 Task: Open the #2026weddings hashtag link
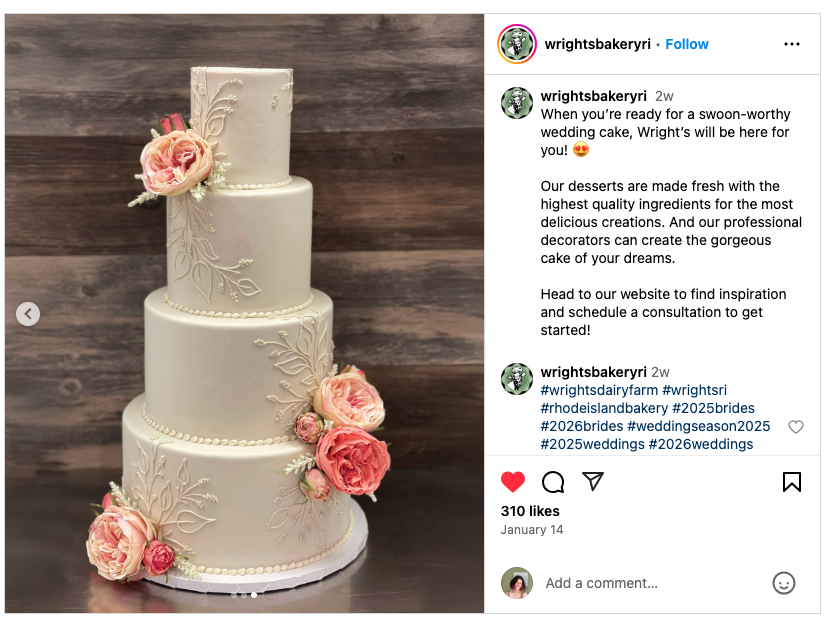click(701, 444)
